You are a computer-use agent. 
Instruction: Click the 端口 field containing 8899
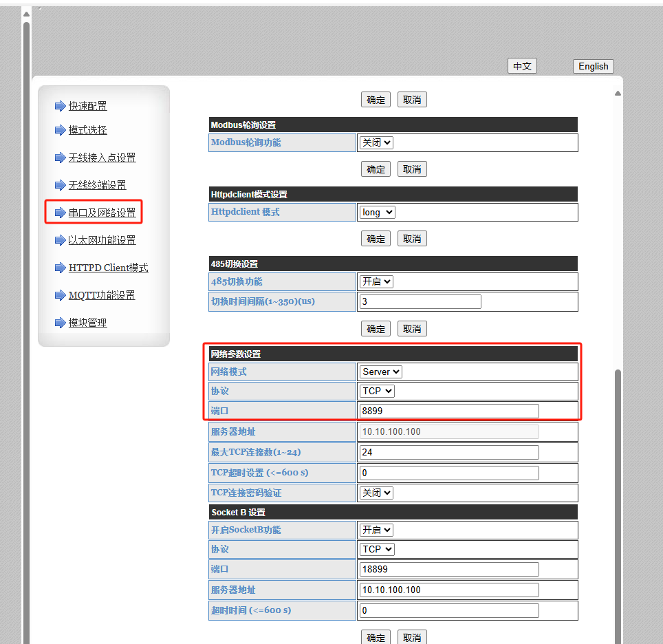[x=448, y=411]
